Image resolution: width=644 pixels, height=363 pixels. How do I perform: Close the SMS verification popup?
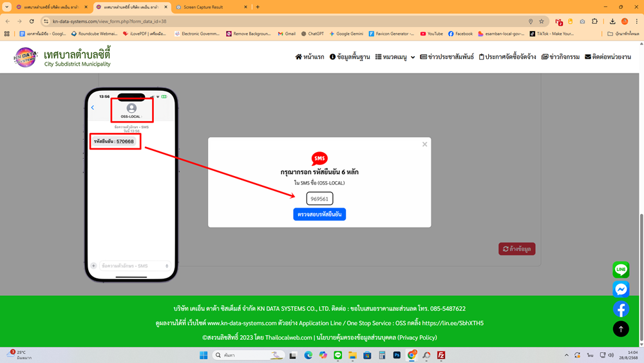tap(424, 144)
